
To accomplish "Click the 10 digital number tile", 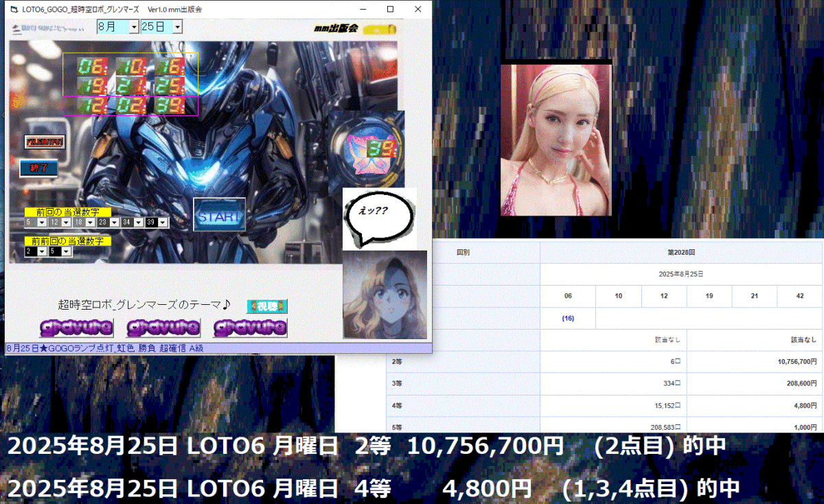I will click(130, 67).
